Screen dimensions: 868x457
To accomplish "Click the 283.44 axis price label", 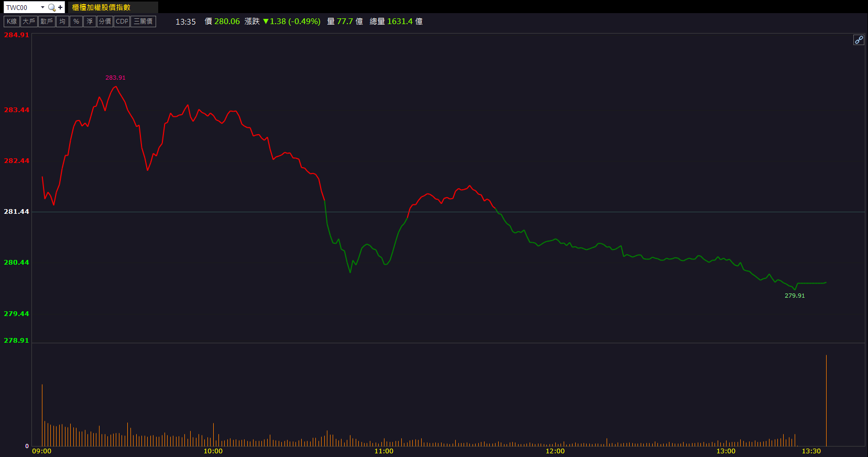I will 17,110.
